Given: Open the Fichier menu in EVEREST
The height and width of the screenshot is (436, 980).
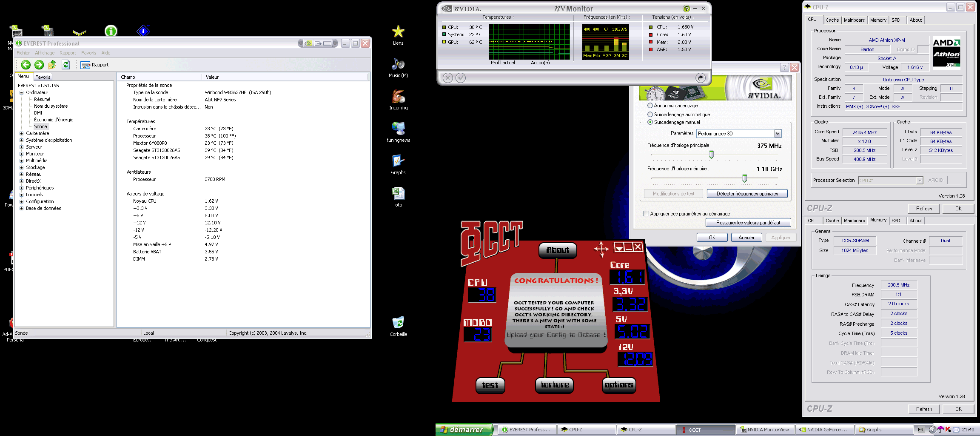Looking at the screenshot, I should pyautogui.click(x=23, y=53).
